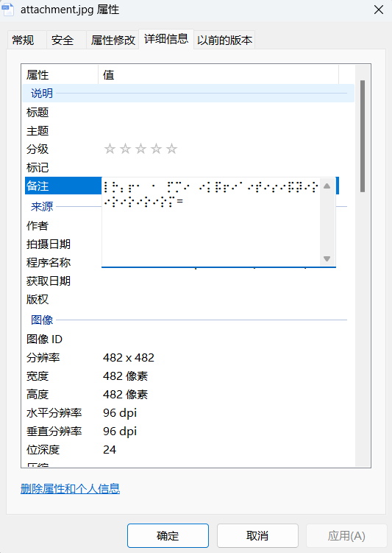The height and width of the screenshot is (553, 392).
Task: Click the 取消 button
Action: (x=257, y=535)
